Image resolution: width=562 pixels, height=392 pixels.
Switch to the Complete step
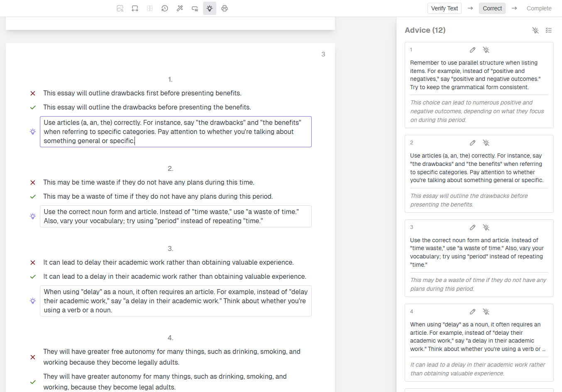coord(539,8)
